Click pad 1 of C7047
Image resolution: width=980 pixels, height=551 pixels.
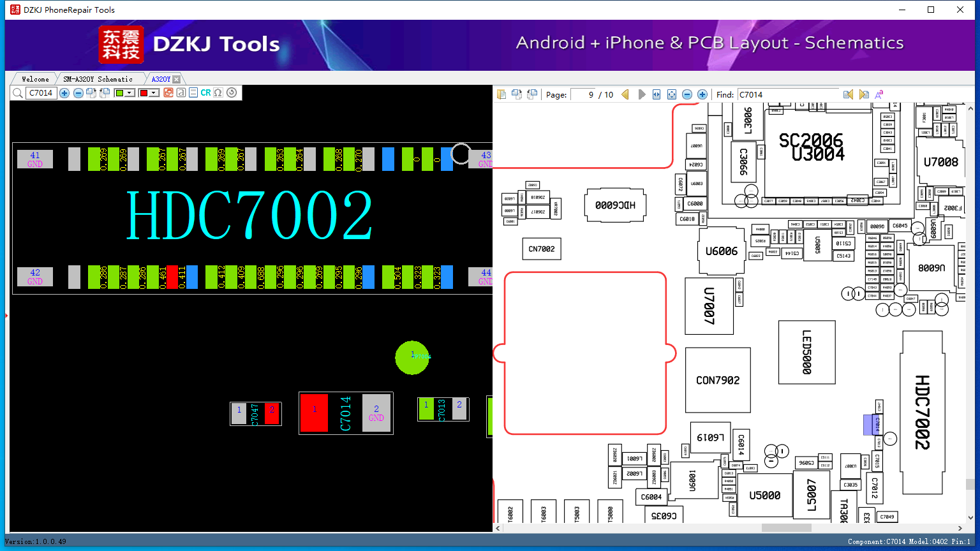pyautogui.click(x=239, y=413)
